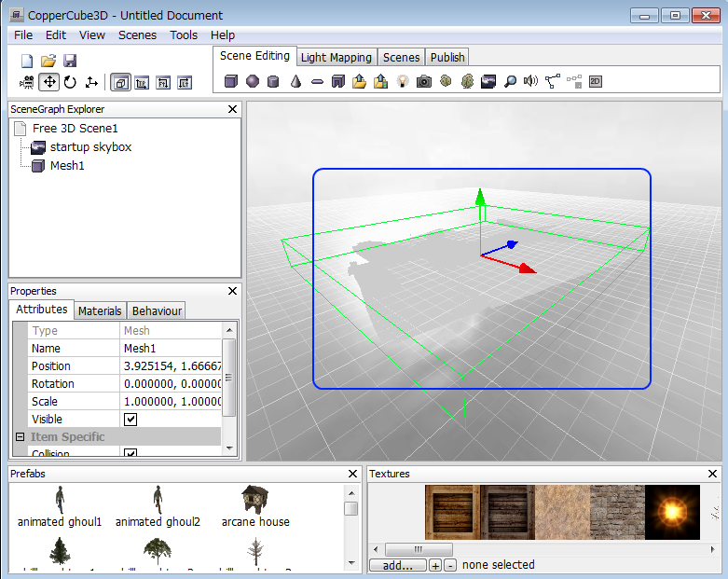Image resolution: width=728 pixels, height=579 pixels.
Task: Add a light bulb light source
Action: click(x=403, y=82)
